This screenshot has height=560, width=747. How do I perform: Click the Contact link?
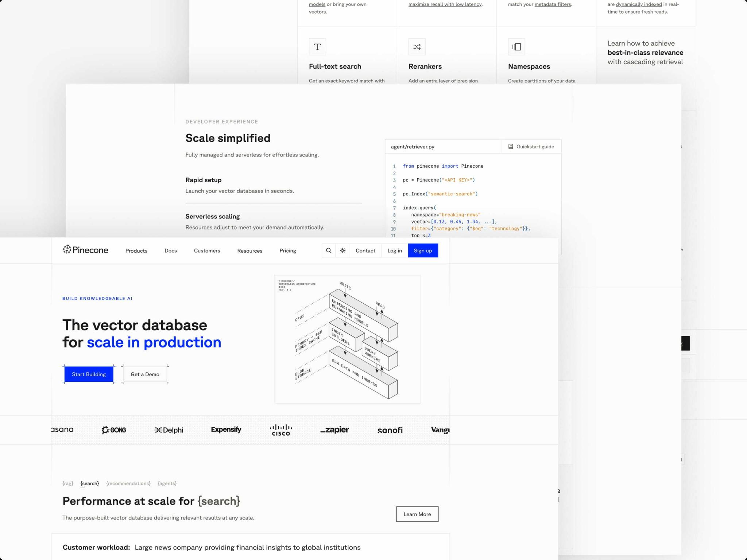pos(365,250)
